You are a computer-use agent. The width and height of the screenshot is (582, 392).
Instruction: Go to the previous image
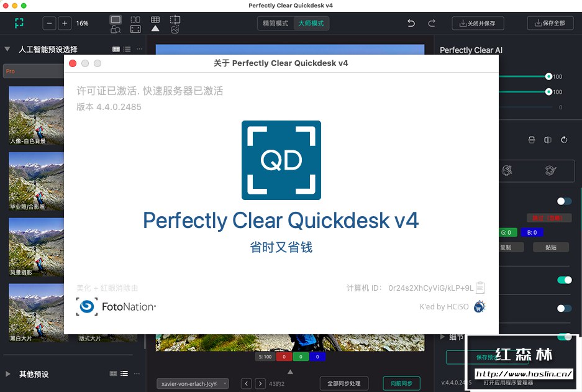coord(246,383)
